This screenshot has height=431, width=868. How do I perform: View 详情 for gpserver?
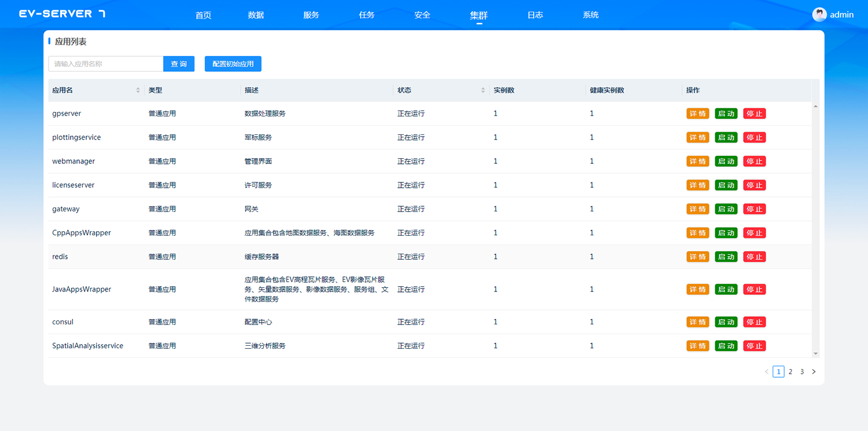[697, 114]
